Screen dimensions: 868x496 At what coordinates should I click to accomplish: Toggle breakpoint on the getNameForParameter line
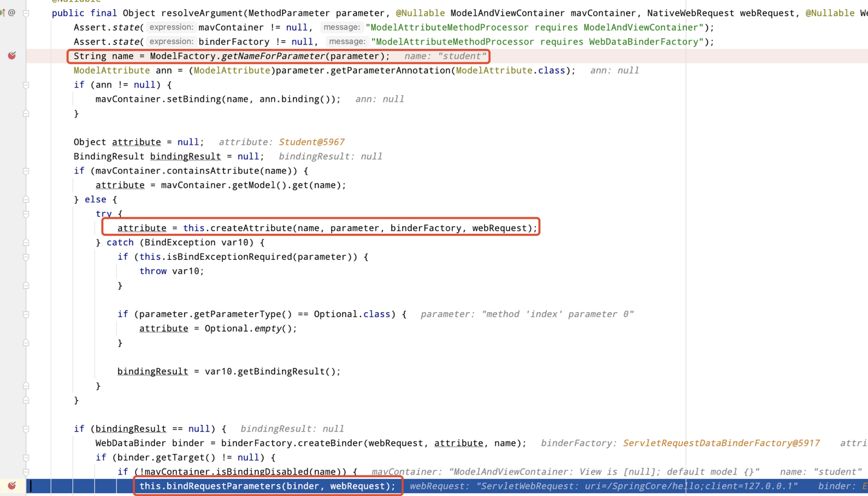(x=12, y=56)
